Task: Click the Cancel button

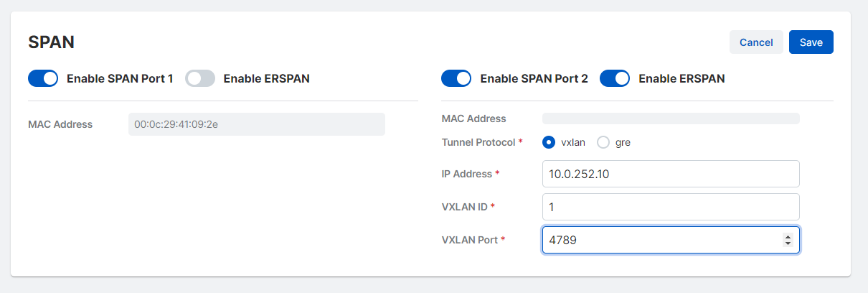Action: point(756,42)
